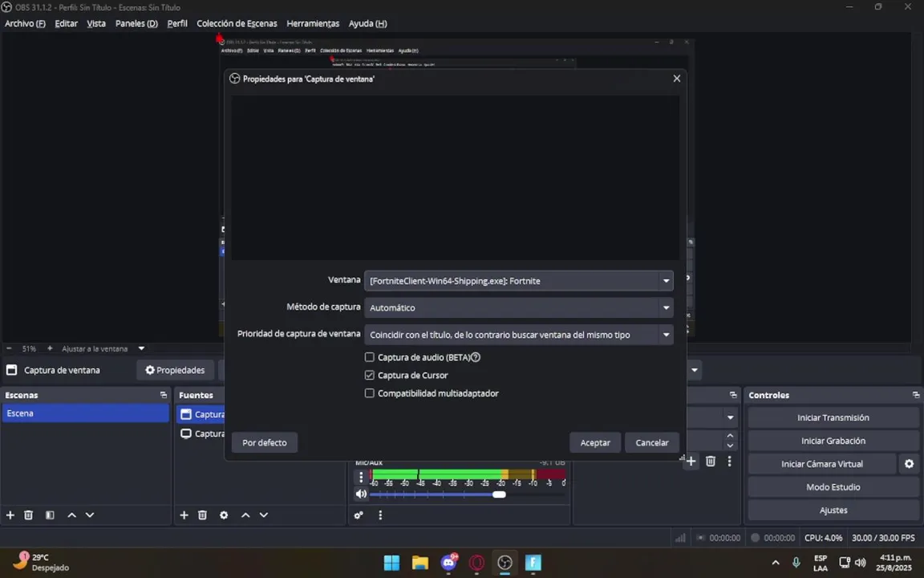Show hidden system tray icons chevron
The height and width of the screenshot is (578, 924).
click(x=776, y=563)
